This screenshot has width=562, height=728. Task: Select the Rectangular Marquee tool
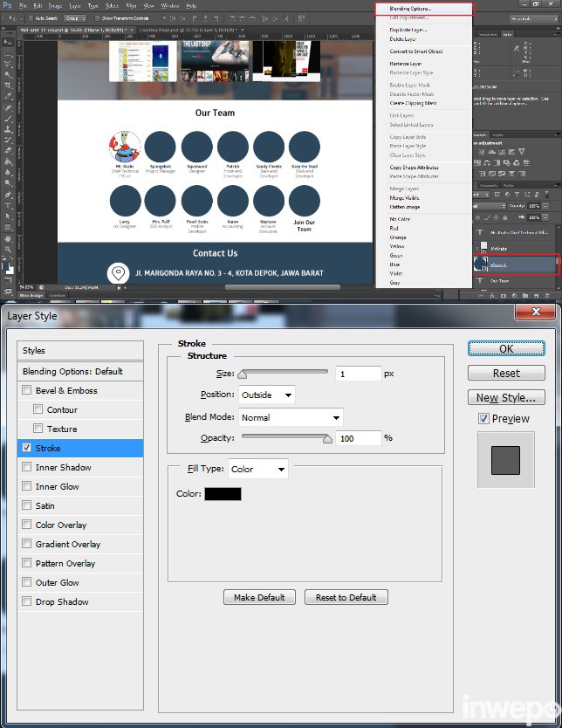[x=8, y=53]
